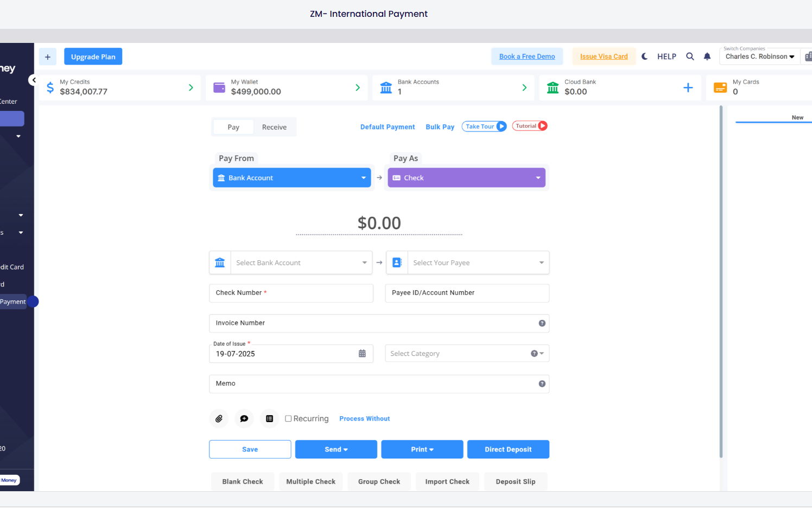Click the vertical scrollbar of payment form
Viewport: 812px width, 508px height.
click(721, 283)
